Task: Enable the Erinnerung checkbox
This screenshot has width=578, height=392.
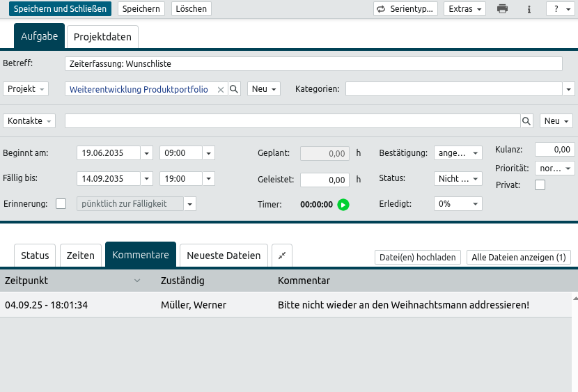Action: point(61,204)
